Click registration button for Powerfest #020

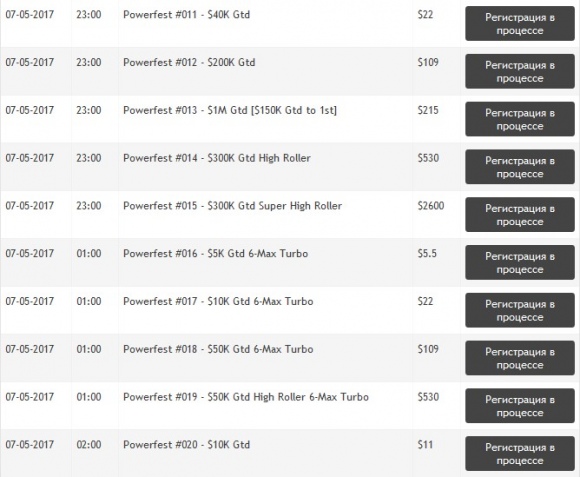(520, 453)
